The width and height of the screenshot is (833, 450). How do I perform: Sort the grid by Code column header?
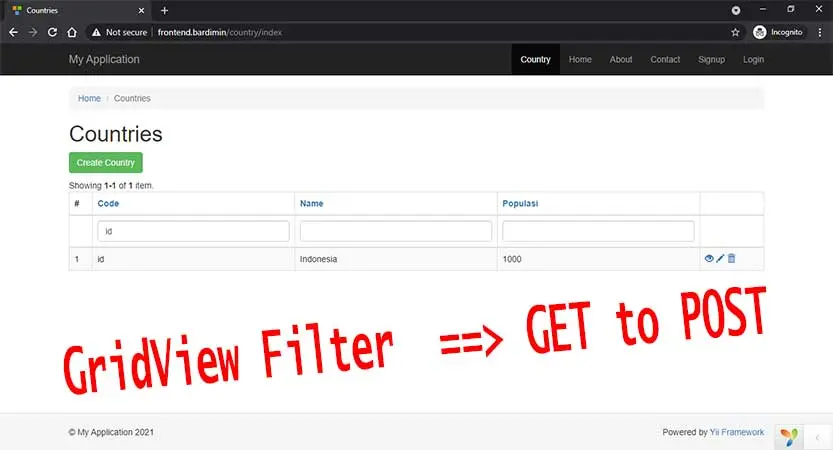(108, 203)
